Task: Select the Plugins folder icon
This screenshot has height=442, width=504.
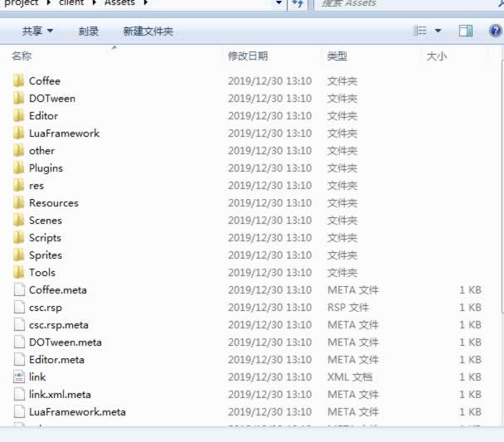Action: (19, 168)
